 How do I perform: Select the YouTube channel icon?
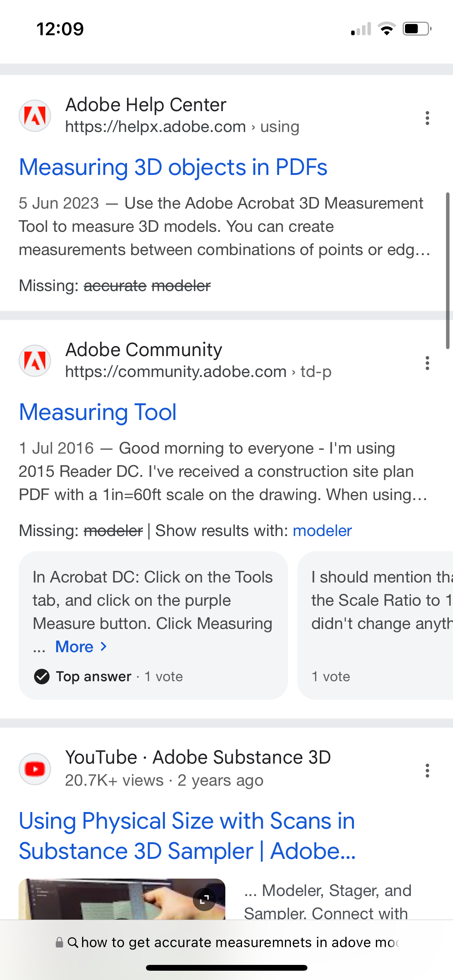(x=34, y=769)
